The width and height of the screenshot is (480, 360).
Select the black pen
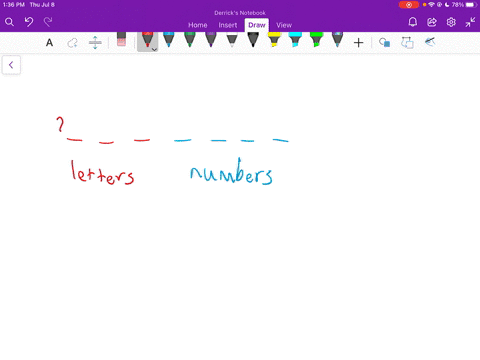tap(253, 40)
